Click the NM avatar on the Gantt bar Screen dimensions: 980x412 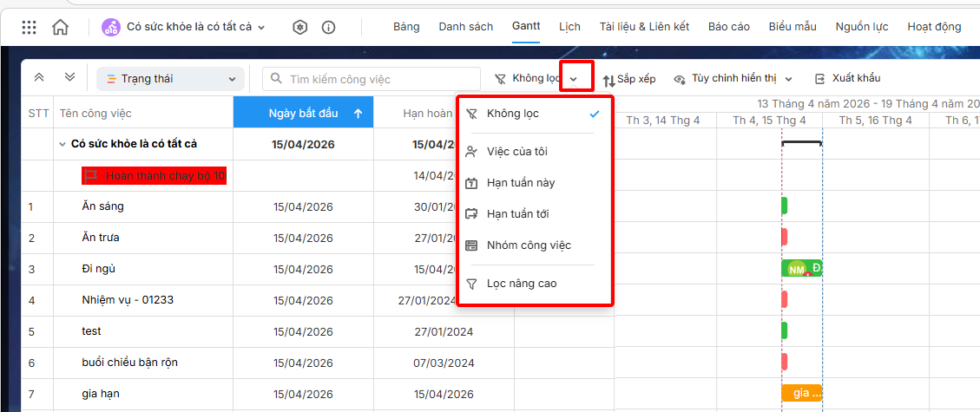click(796, 270)
